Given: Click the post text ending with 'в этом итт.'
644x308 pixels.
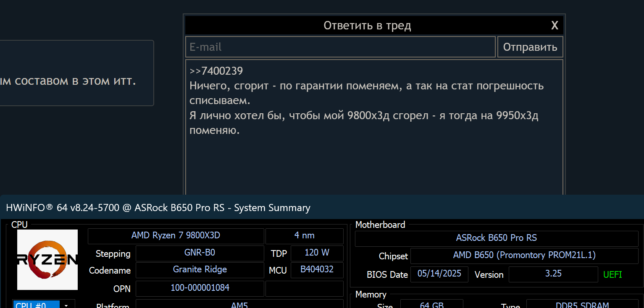Looking at the screenshot, I should coord(68,81).
